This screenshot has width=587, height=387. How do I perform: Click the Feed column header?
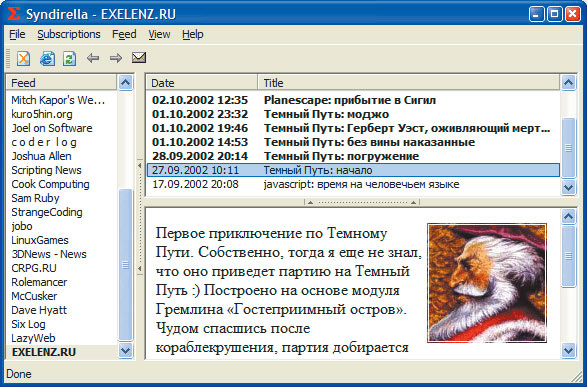coord(62,83)
